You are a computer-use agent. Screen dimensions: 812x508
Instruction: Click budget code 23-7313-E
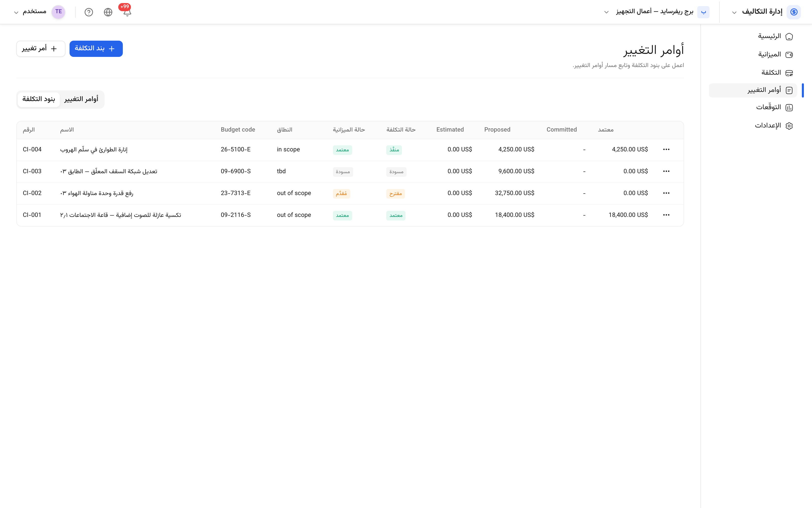coord(235,193)
